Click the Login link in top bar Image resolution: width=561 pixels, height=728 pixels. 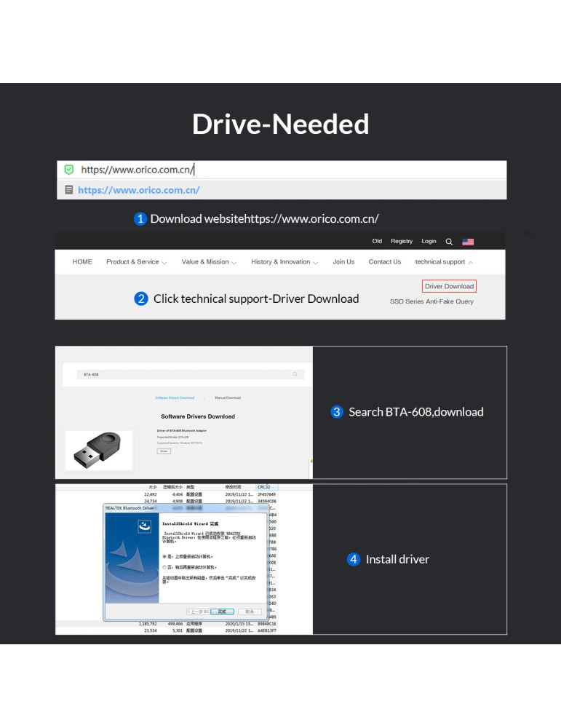(x=429, y=242)
